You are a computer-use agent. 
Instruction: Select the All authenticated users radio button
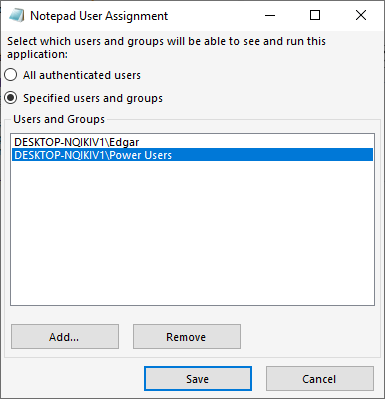[x=11, y=75]
